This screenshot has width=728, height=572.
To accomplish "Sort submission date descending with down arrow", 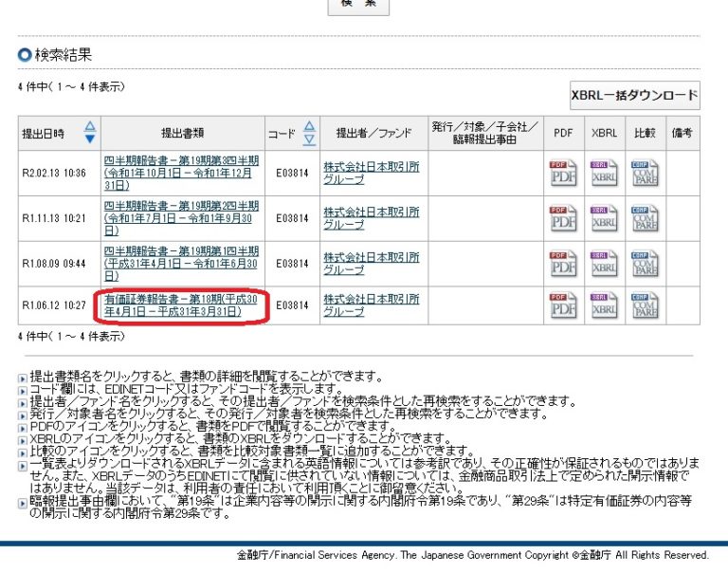I will coord(90,139).
